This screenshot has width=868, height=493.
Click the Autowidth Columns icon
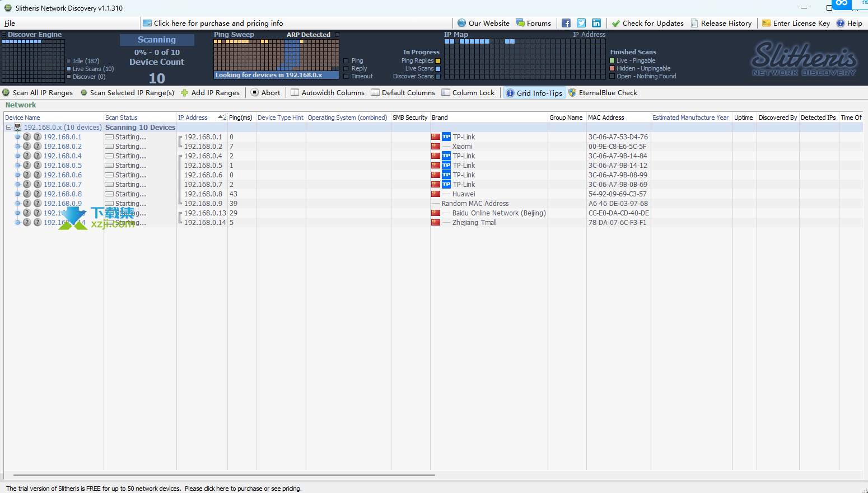(295, 92)
